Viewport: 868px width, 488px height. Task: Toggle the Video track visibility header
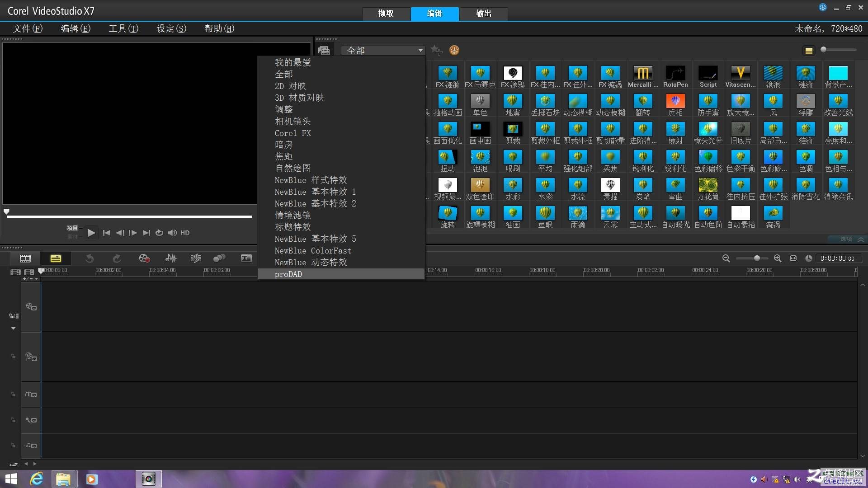click(x=31, y=307)
